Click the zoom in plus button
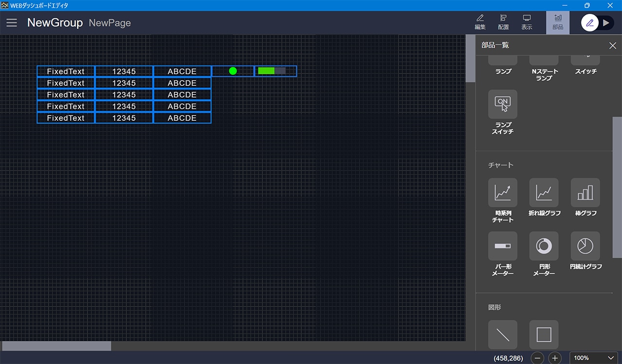Screen dimensions: 622x364 pos(555,358)
